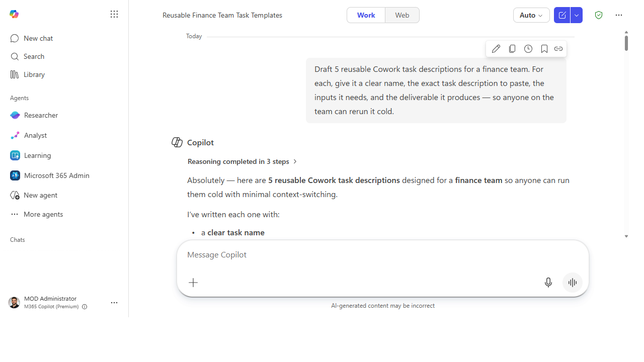The image size is (644, 362).
Task: Switch to the Work tab
Action: [366, 15]
